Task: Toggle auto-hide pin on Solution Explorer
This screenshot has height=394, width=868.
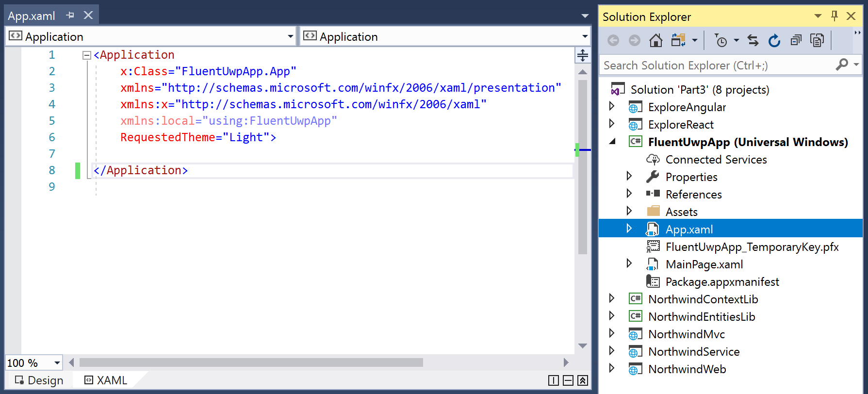Action: coord(835,16)
